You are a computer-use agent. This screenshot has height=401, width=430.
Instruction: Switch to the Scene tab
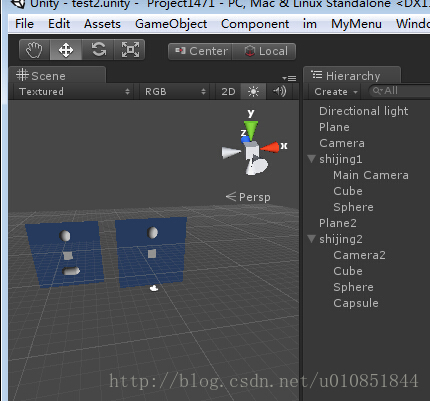pyautogui.click(x=57, y=75)
